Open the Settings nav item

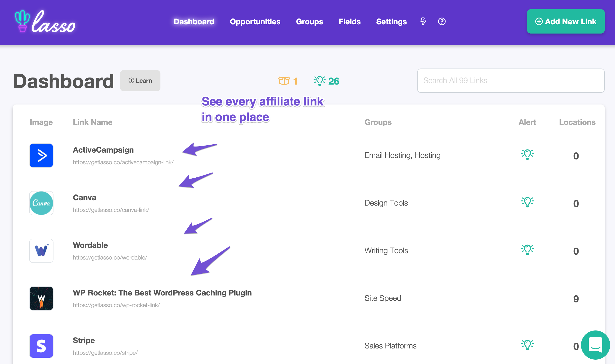point(391,22)
